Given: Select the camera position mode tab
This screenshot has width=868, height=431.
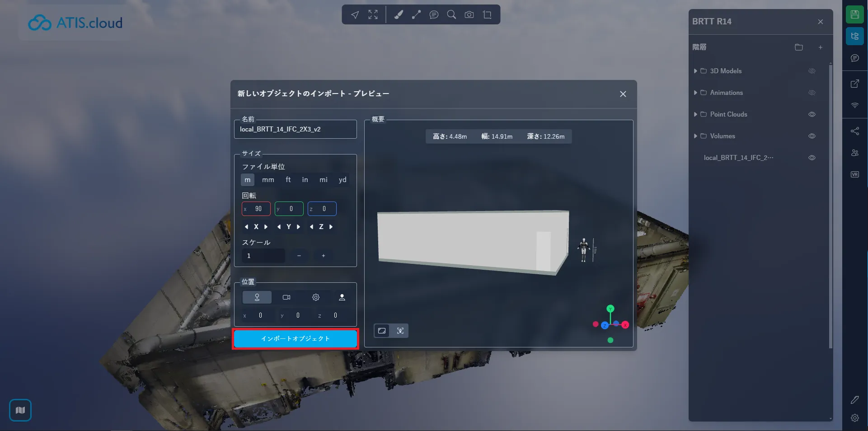Looking at the screenshot, I should [x=286, y=297].
